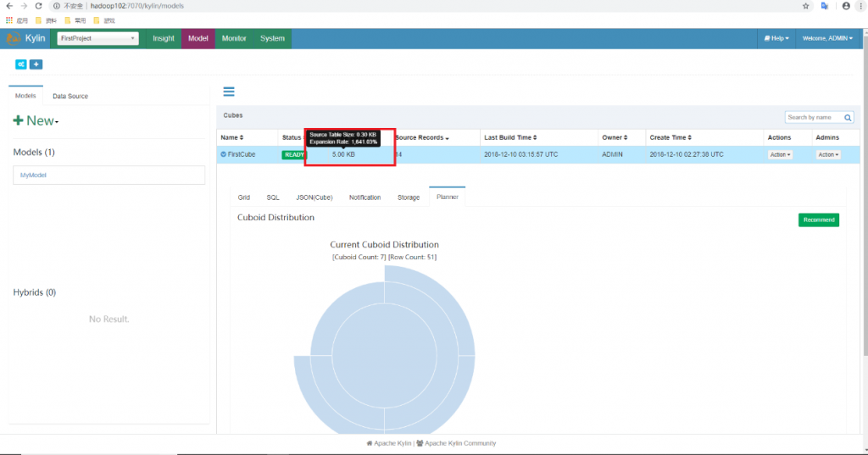The width and height of the screenshot is (868, 455).
Task: Click the browser address bar URL
Action: click(x=136, y=6)
